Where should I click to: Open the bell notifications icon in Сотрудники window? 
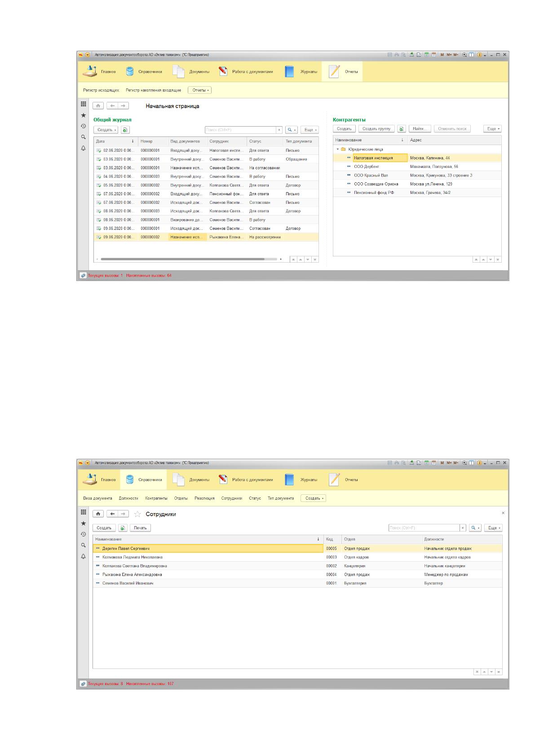coord(83,556)
